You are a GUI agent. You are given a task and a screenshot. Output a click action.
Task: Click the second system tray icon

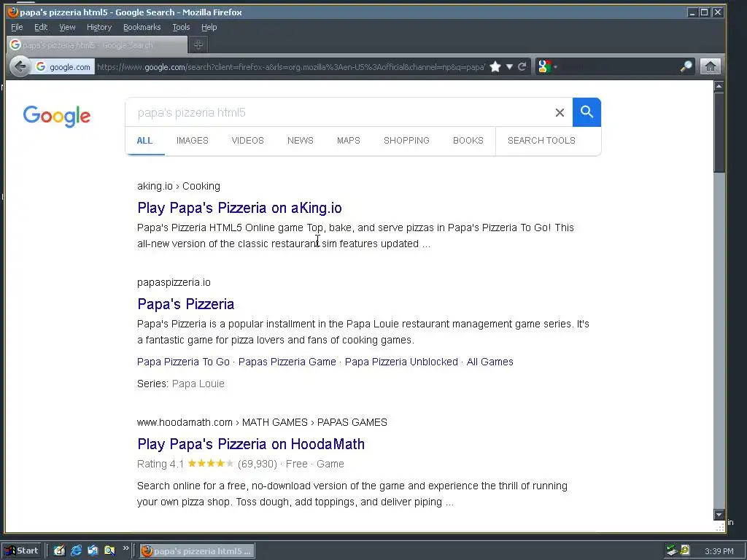click(x=685, y=551)
